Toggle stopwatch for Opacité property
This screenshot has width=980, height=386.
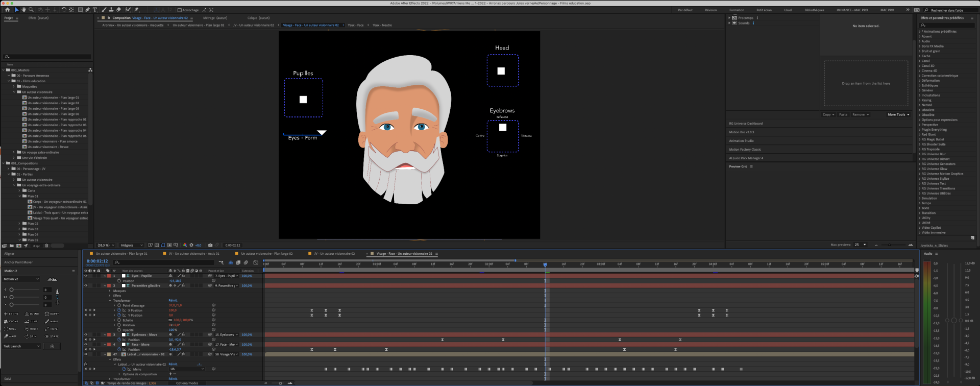coord(119,330)
